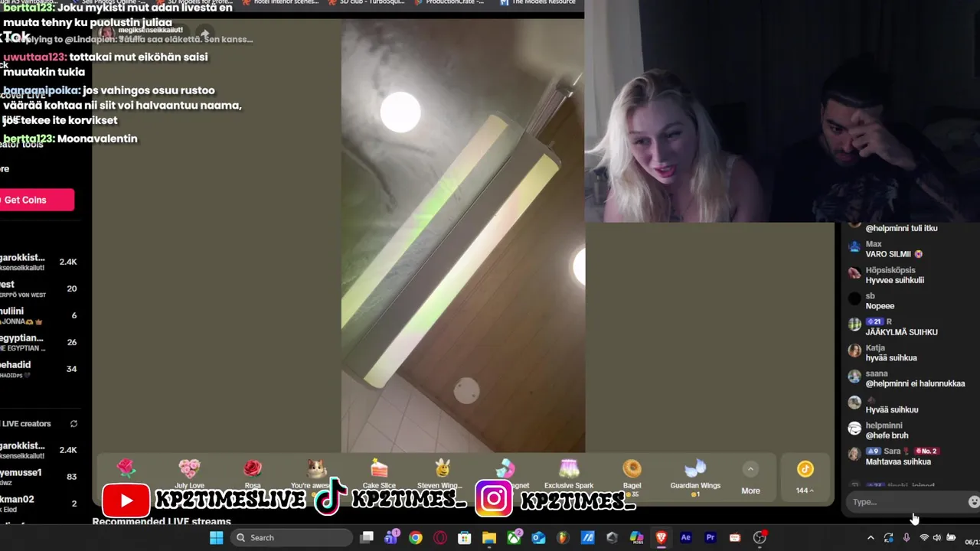Open the live stream with 34 viewers
The width and height of the screenshot is (980, 551).
39,370
